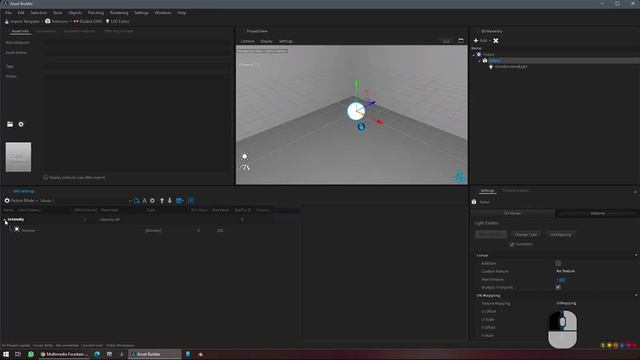Click the Change Type button

pyautogui.click(x=526, y=235)
